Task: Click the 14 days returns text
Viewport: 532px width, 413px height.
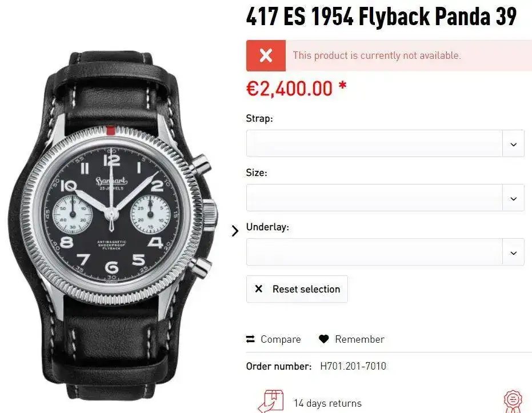Action: 327,403
